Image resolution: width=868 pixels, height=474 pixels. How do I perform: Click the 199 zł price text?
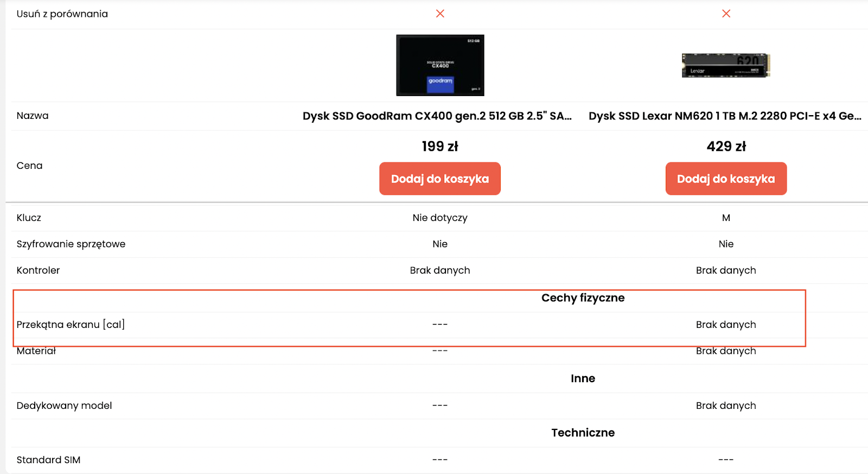tap(440, 147)
